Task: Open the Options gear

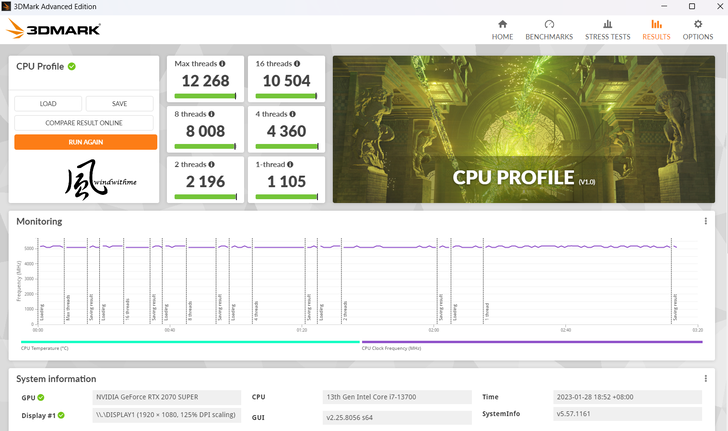Action: click(697, 29)
